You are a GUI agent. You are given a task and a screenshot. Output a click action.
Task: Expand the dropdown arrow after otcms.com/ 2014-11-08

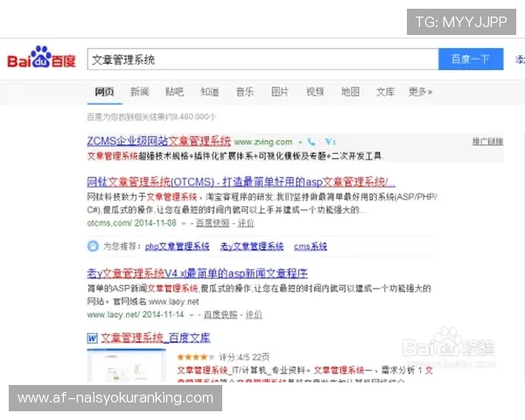point(184,224)
